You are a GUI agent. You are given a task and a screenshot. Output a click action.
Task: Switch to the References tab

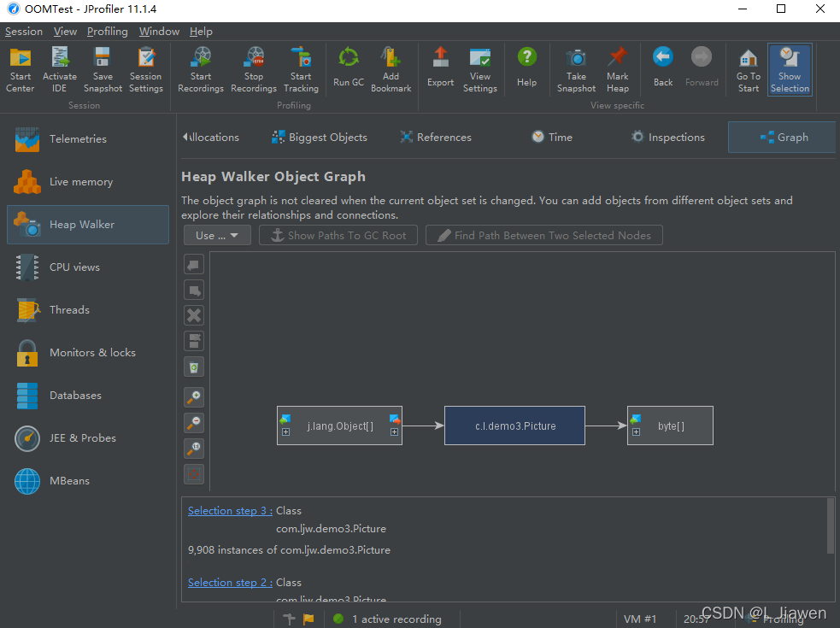tap(436, 138)
